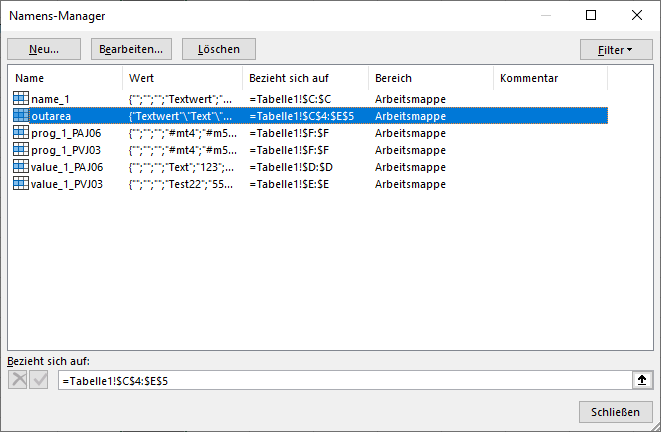Click the icon next to outarea entry

[21, 116]
